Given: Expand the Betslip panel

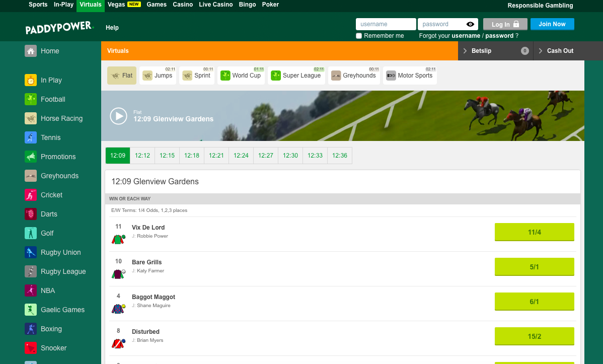Looking at the screenshot, I should coord(495,51).
